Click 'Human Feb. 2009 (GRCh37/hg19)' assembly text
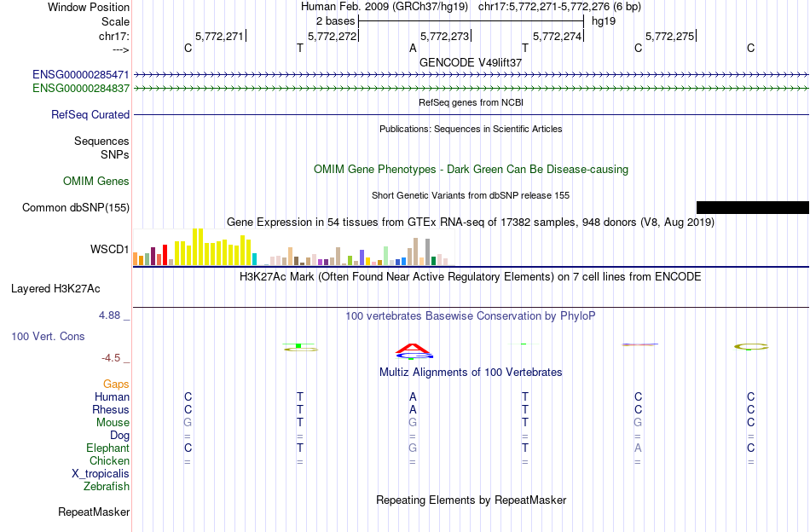Viewport: 810px width, 532px height. (x=385, y=7)
